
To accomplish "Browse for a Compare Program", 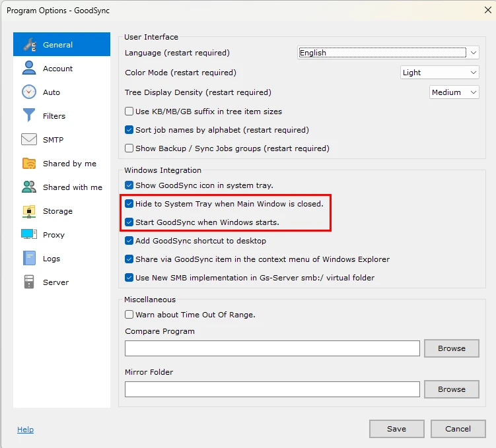I will coord(451,348).
